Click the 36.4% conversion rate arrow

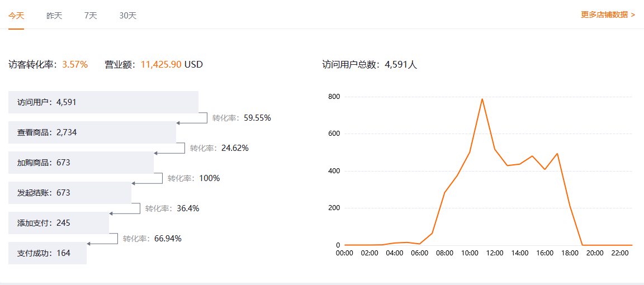[125, 210]
